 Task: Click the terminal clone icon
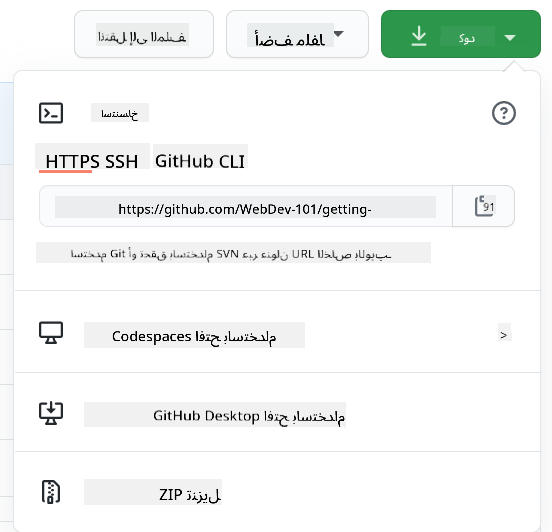point(51,113)
